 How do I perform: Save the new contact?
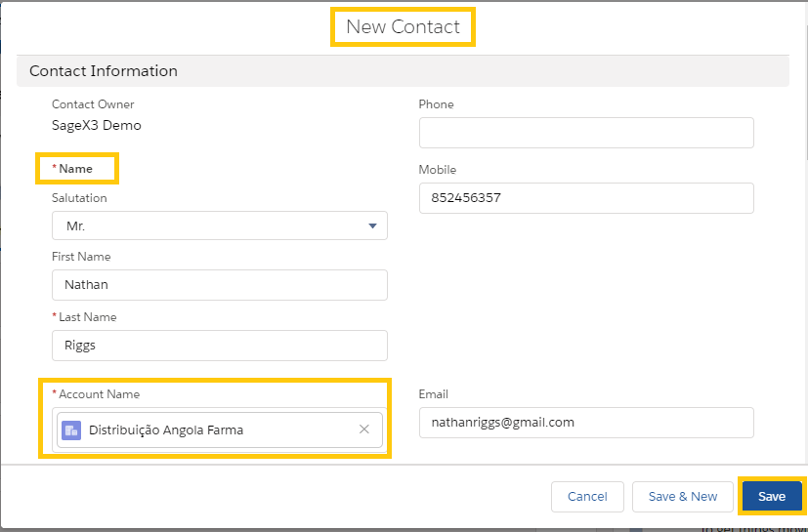[x=772, y=497]
